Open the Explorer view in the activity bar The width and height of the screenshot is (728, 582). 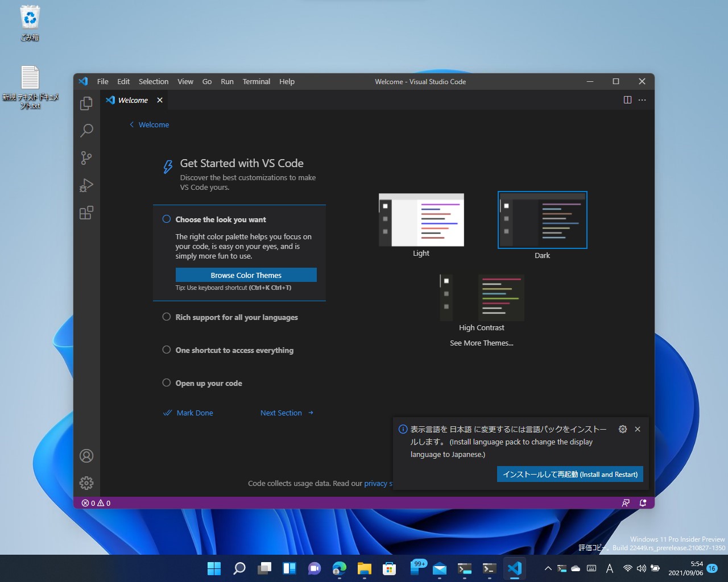pos(86,103)
